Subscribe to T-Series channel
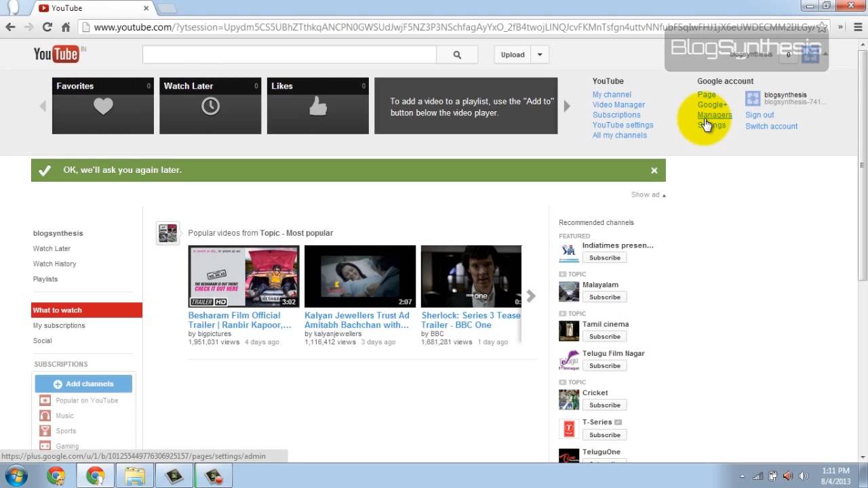The height and width of the screenshot is (488, 868). [x=604, y=435]
